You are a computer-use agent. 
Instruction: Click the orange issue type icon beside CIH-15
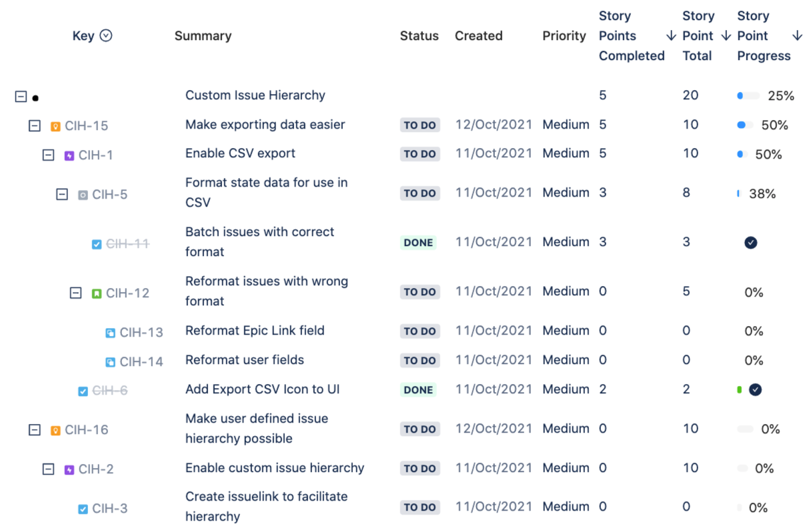click(x=55, y=126)
